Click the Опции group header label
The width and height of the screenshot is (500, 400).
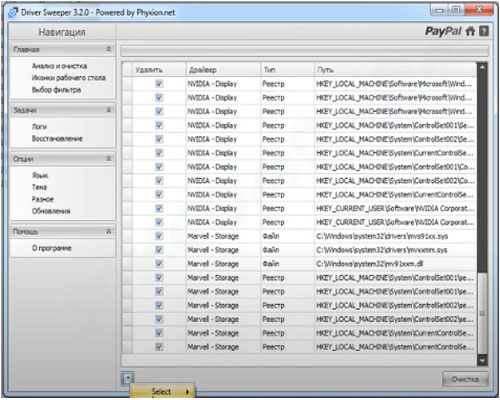(x=23, y=159)
